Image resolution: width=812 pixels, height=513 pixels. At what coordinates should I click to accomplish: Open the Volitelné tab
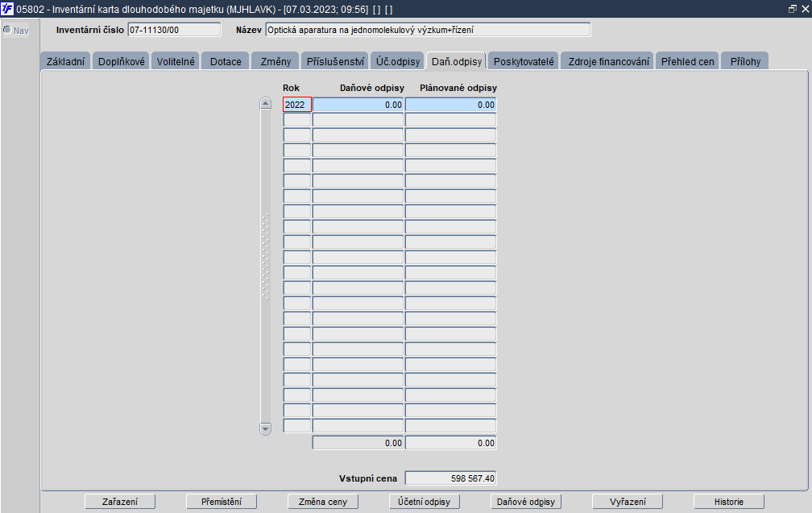pyautogui.click(x=176, y=61)
